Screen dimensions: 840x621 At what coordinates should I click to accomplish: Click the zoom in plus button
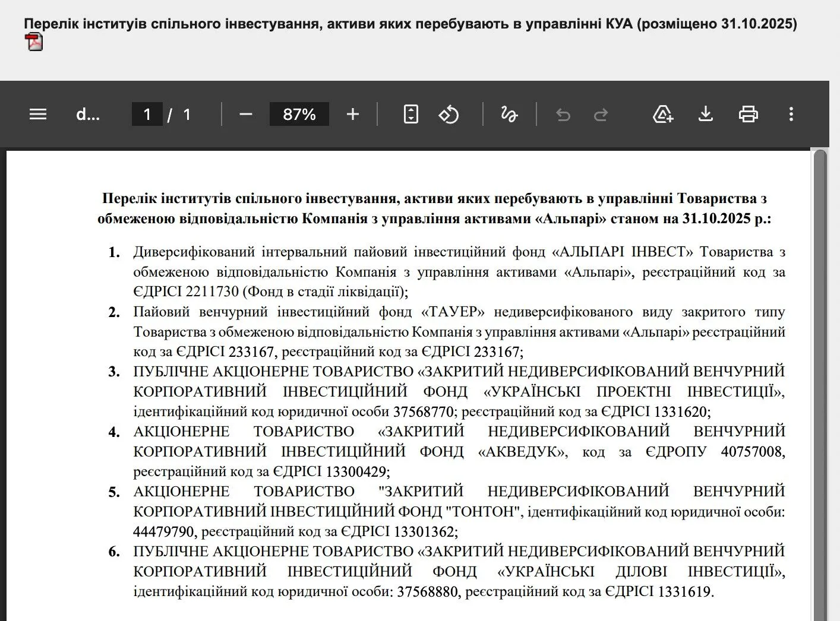point(353,114)
